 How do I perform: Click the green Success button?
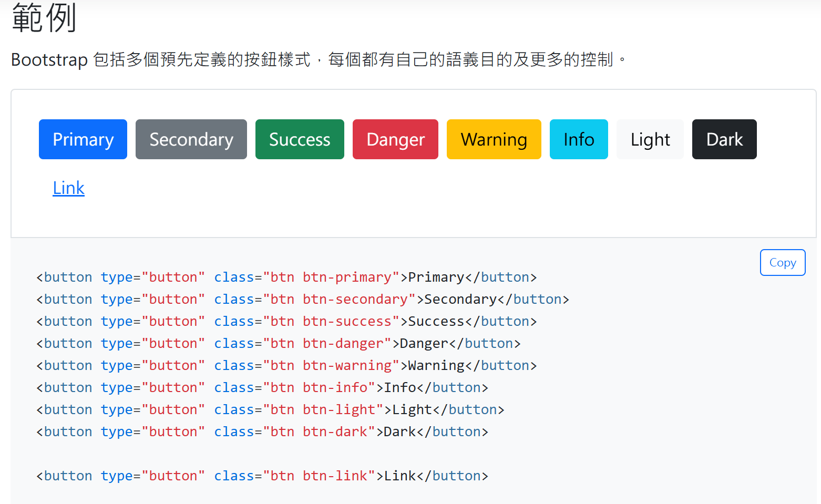pos(300,139)
